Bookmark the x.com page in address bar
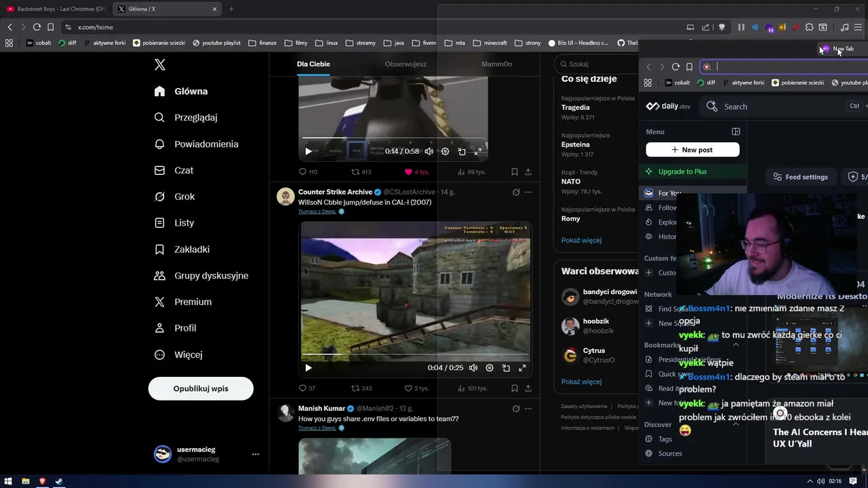 [50, 27]
